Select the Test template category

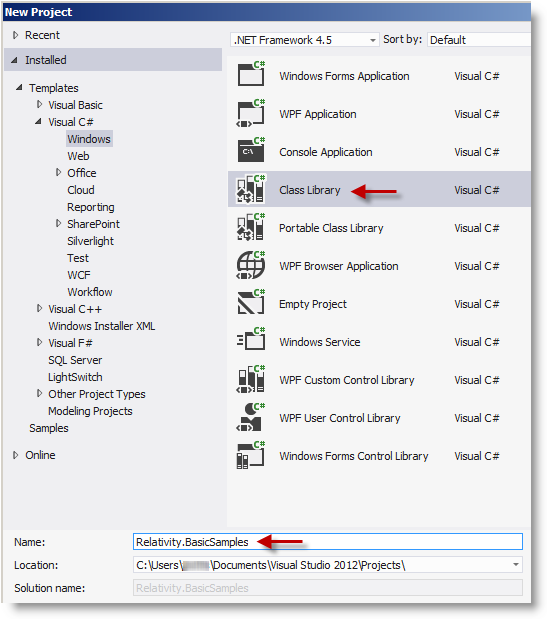click(x=78, y=258)
